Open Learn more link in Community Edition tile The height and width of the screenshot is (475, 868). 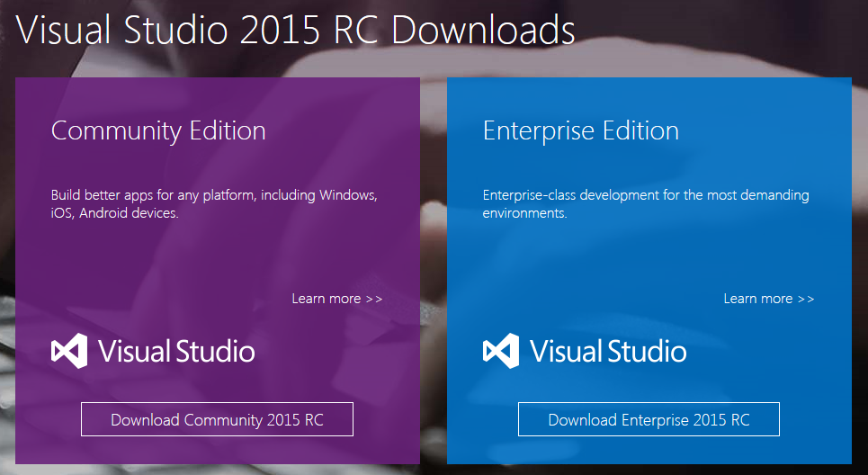(x=336, y=299)
